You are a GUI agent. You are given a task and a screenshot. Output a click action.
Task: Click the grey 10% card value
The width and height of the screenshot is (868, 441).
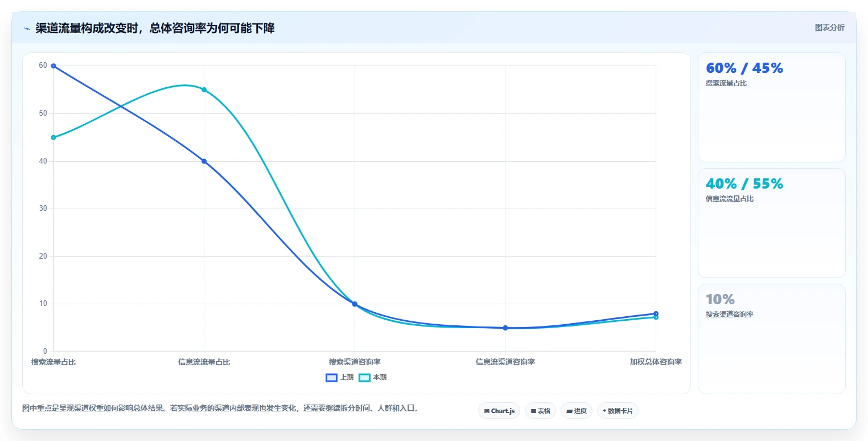720,299
